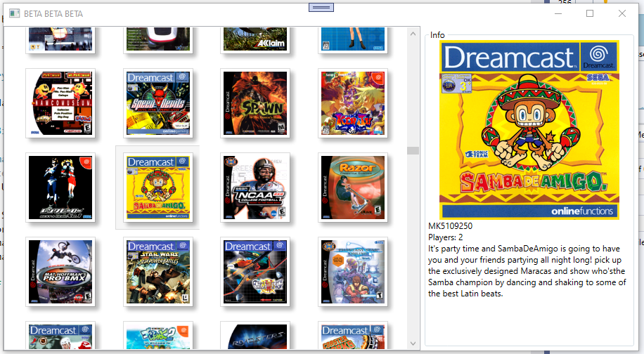Select the hockey game cover at bottom

60,336
